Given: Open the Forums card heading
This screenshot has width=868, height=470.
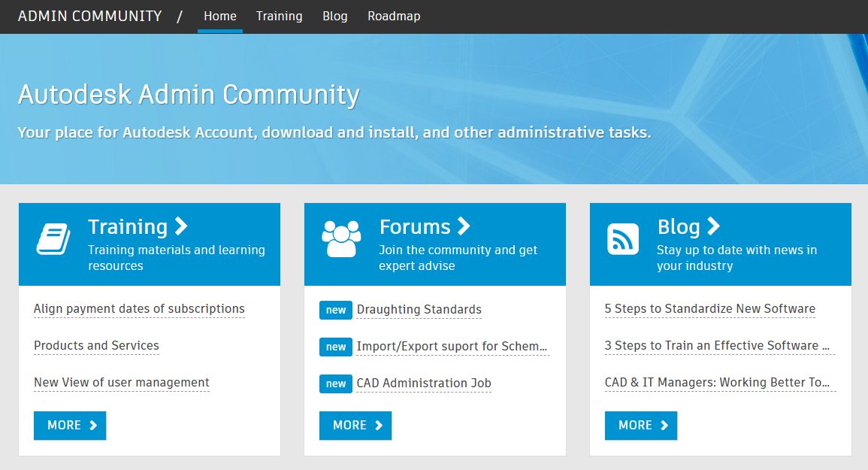Looking at the screenshot, I should point(415,226).
